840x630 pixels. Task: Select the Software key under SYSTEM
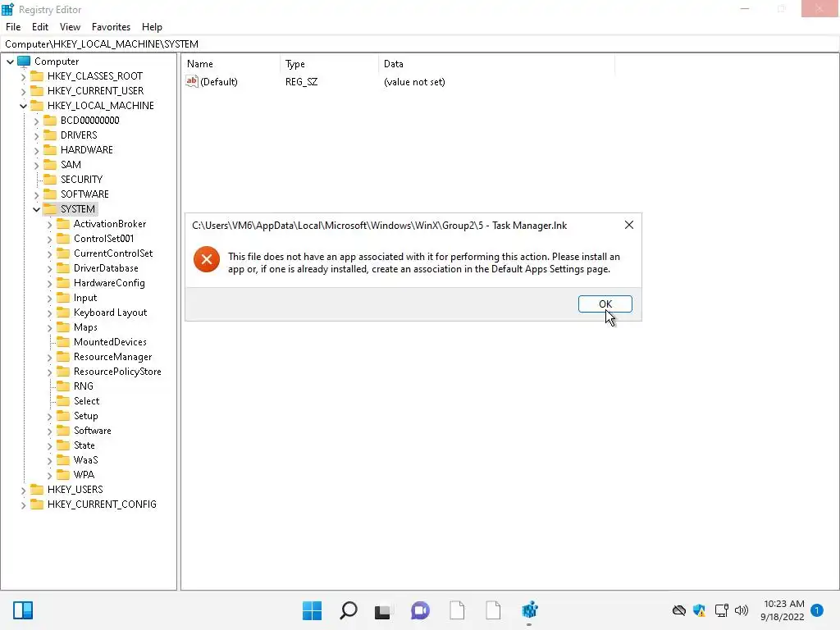pos(92,430)
